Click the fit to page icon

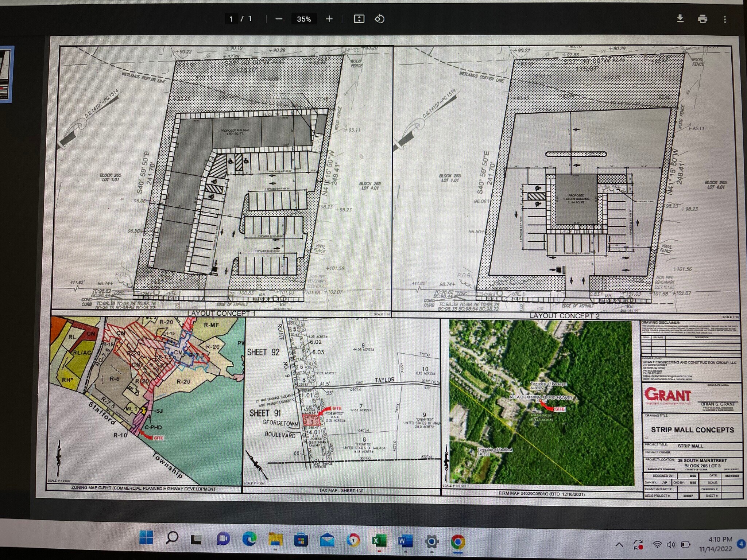(359, 19)
